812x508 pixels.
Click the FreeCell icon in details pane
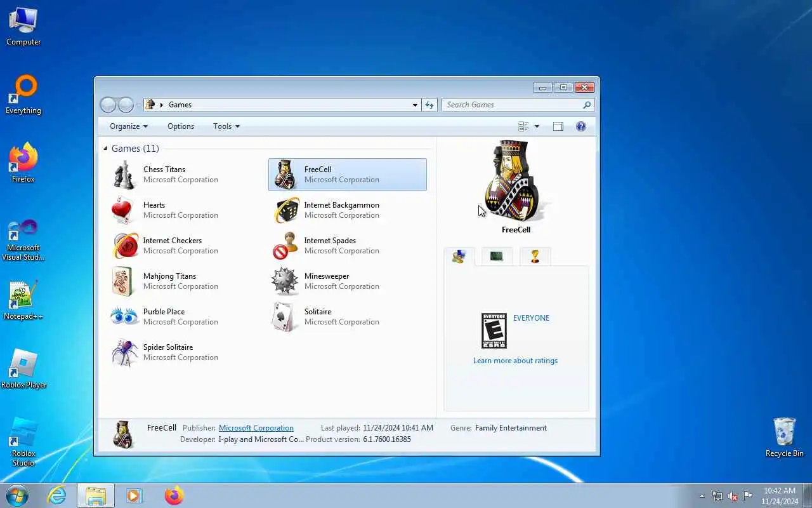(x=123, y=434)
